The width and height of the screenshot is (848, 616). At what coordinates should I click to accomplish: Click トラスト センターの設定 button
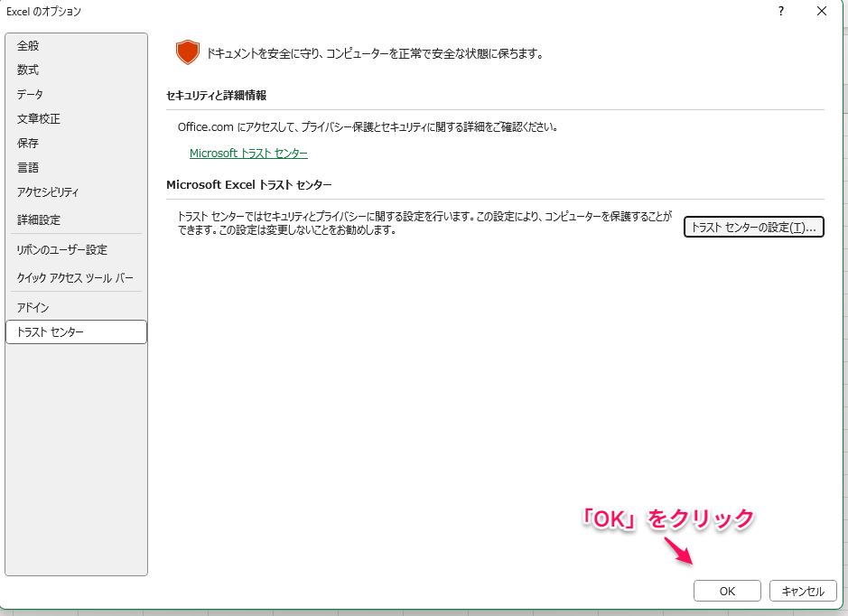(x=754, y=227)
